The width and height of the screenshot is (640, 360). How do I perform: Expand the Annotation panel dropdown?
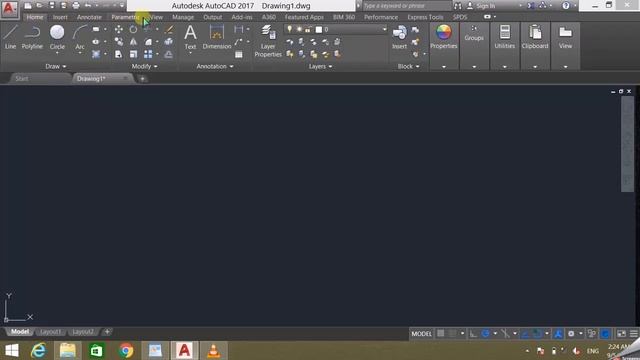point(215,66)
